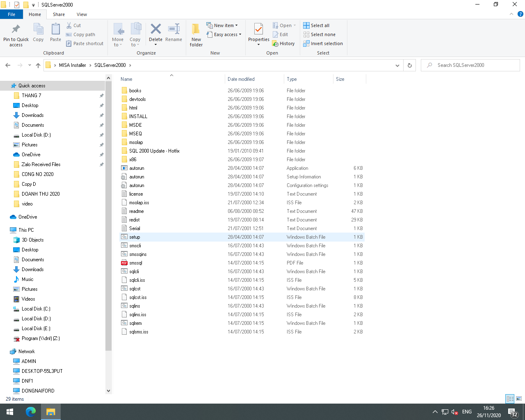The height and width of the screenshot is (420, 525).
Task: Select DONGNAIFORD network computer
Action: (38, 391)
